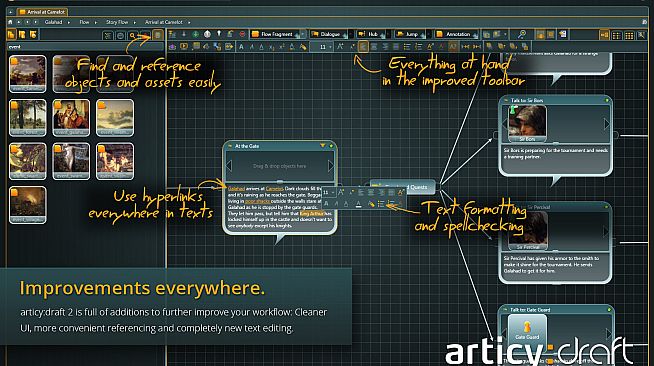Pick highlight color in the main toolbar

303,47
